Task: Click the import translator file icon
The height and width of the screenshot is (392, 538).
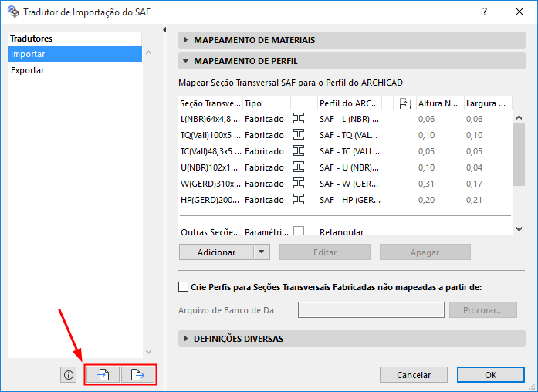Action: click(103, 375)
